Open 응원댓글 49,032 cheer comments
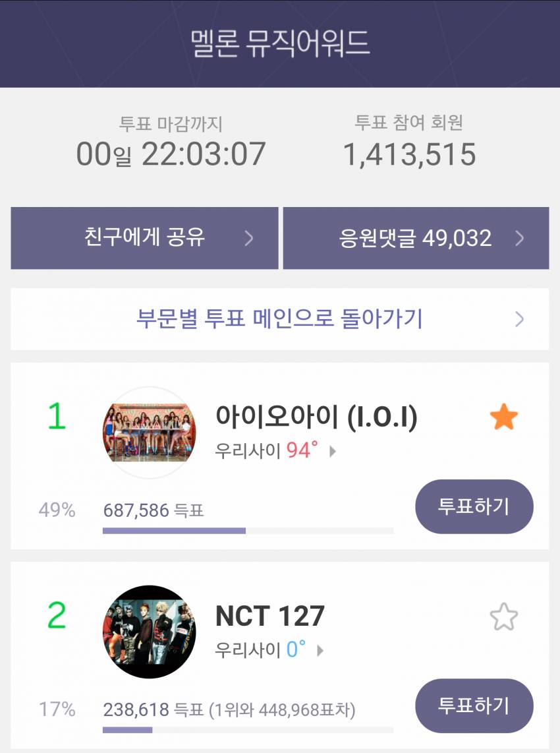 click(x=416, y=238)
